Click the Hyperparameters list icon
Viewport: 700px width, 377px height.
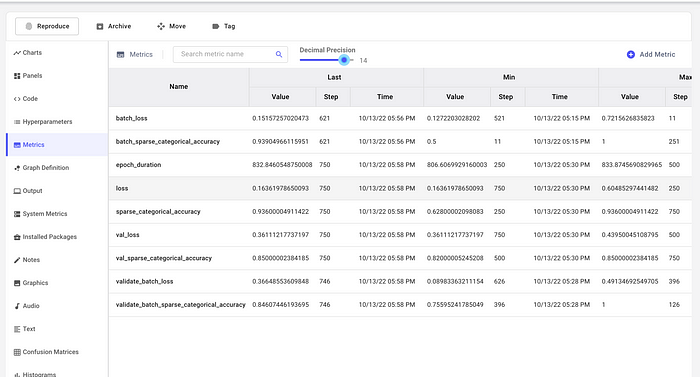17,122
